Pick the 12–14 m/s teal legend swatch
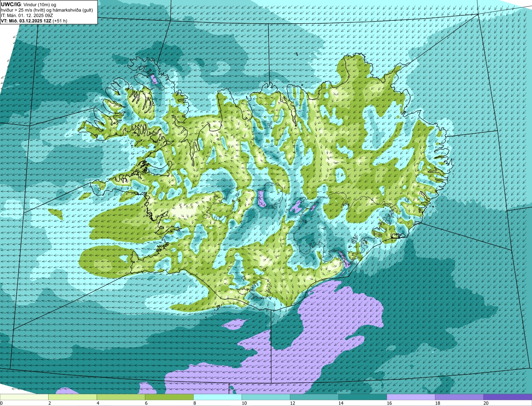532x406 pixels. coord(315,397)
